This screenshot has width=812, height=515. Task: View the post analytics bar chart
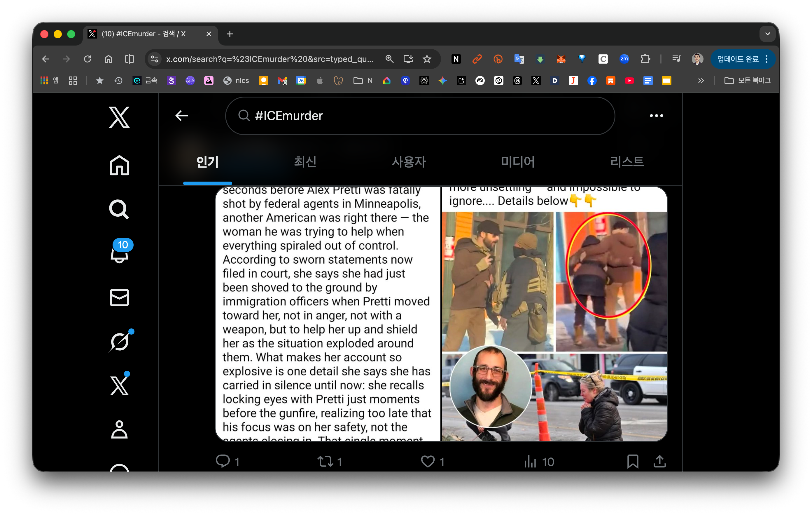530,461
